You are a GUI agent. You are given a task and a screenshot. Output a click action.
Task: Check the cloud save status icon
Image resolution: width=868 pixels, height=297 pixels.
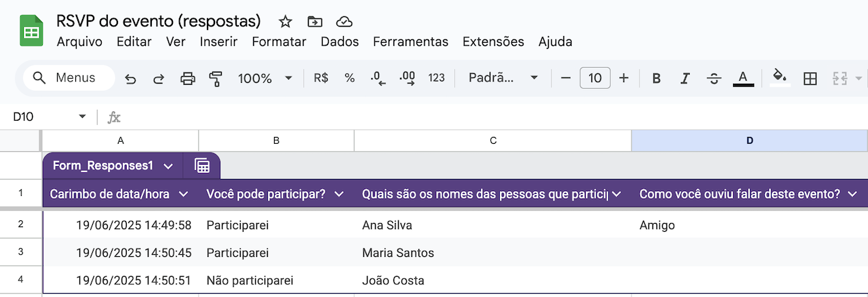[344, 21]
